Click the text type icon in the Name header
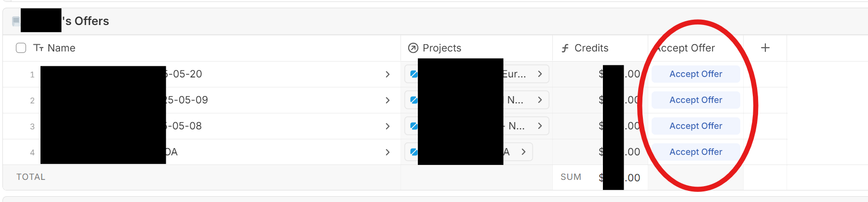 point(39,48)
